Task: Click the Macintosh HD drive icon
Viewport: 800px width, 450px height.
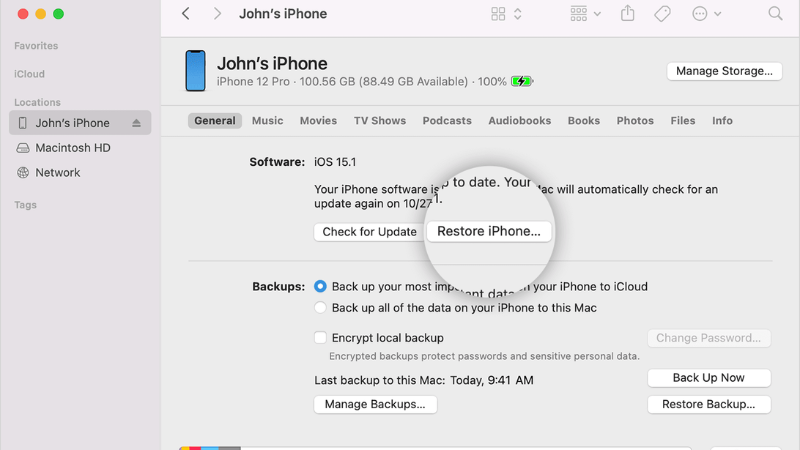Action: [x=22, y=148]
